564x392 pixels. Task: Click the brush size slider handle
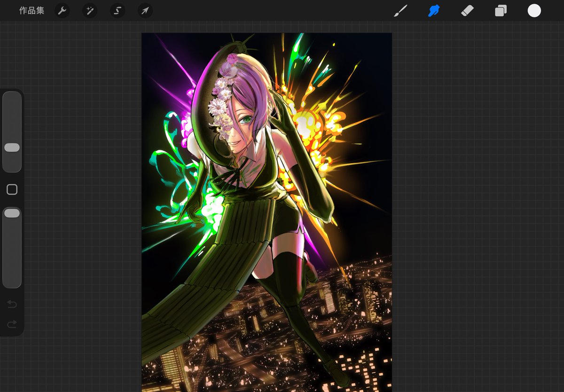(12, 148)
